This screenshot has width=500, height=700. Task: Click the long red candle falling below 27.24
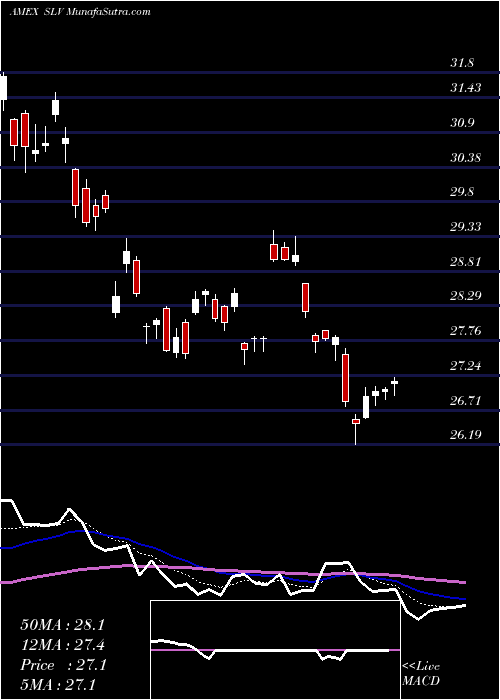pos(345,378)
